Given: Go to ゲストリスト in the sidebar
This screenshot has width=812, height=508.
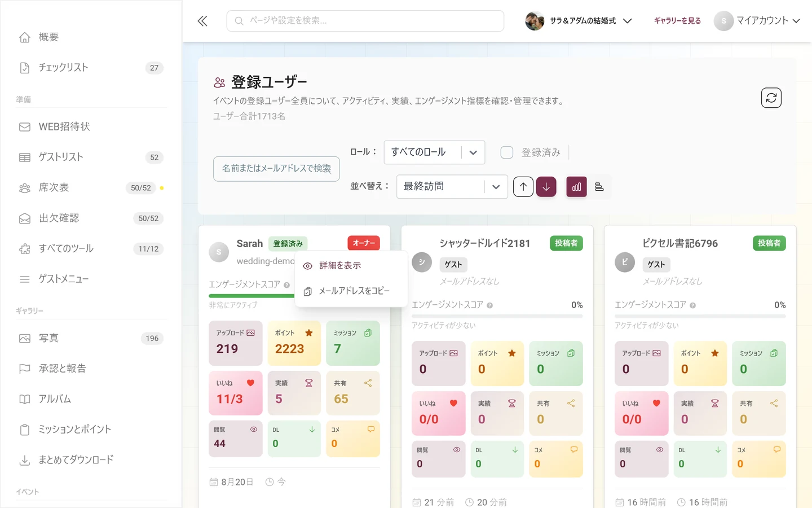Looking at the screenshot, I should point(91,157).
